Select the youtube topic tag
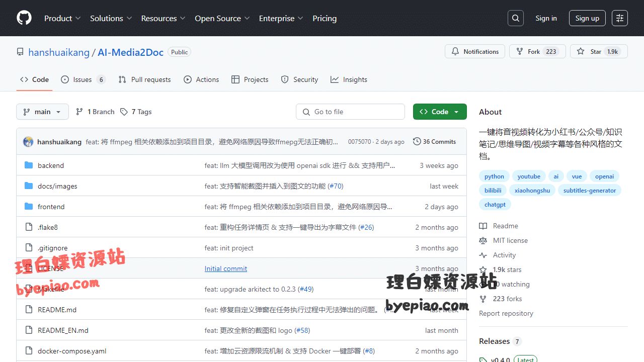The image size is (644, 362). click(529, 176)
